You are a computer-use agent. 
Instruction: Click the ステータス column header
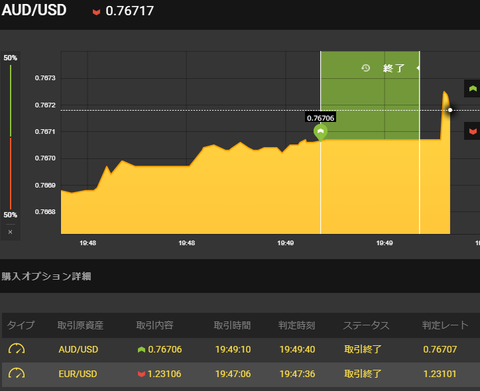366,325
